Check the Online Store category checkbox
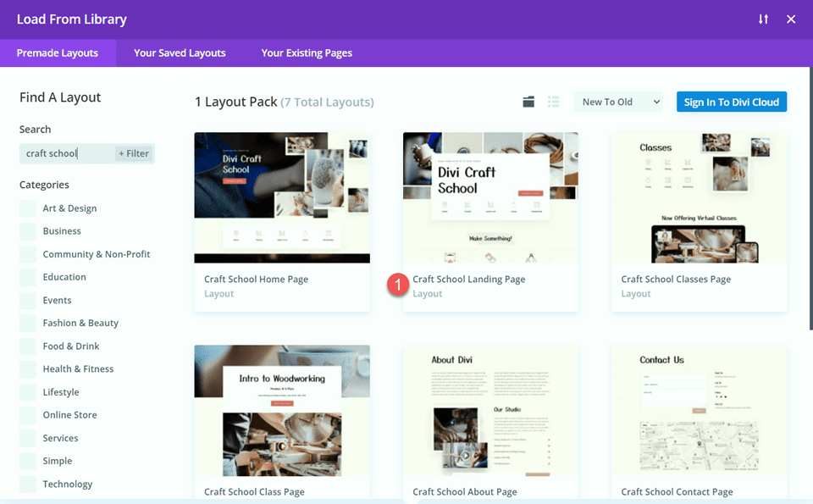The image size is (813, 504). pyautogui.click(x=28, y=415)
